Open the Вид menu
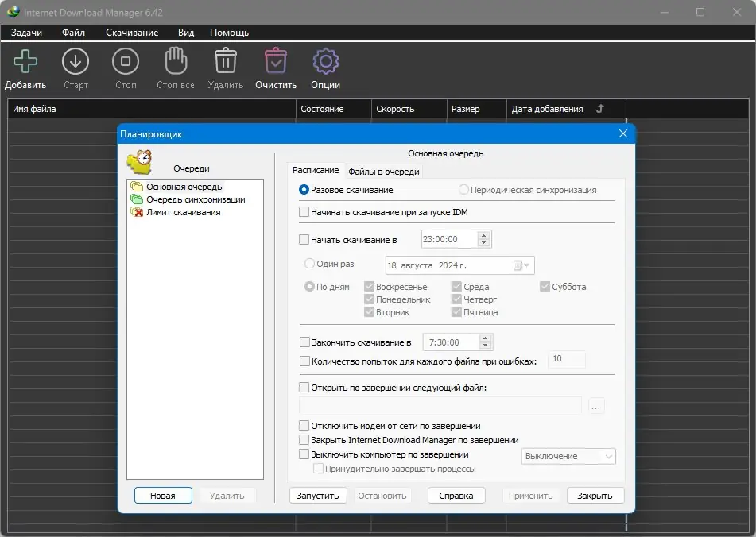This screenshot has width=756, height=537. pyautogui.click(x=186, y=33)
